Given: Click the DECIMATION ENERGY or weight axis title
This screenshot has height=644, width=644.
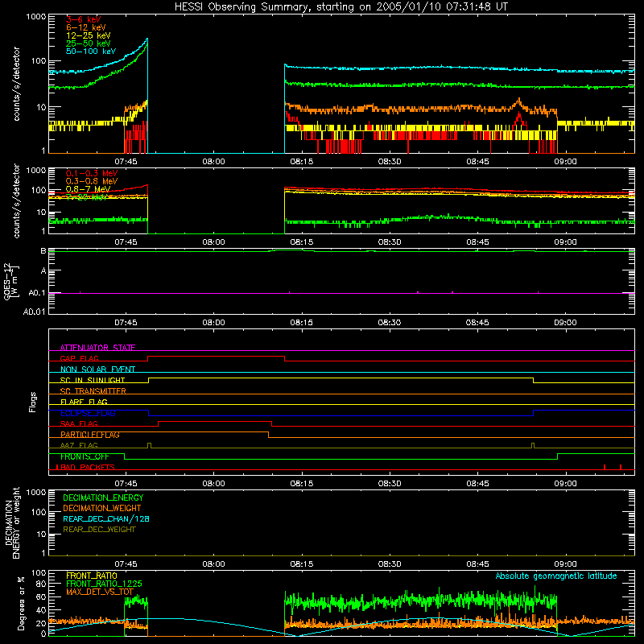Looking at the screenshot, I should coord(12,522).
